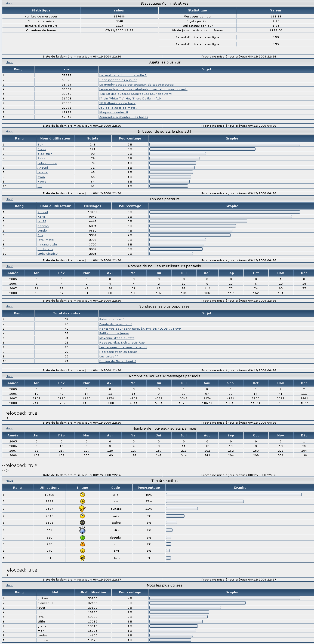Open the Baka username link
314x644 pixels.
(41, 159)
